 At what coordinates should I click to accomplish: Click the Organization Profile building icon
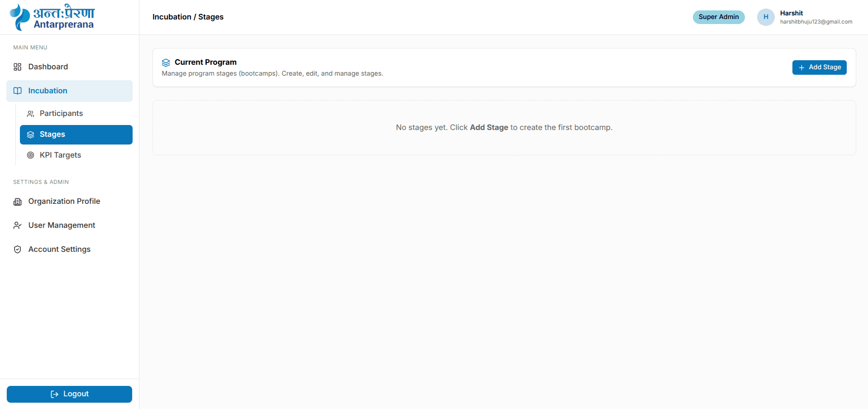pyautogui.click(x=18, y=202)
